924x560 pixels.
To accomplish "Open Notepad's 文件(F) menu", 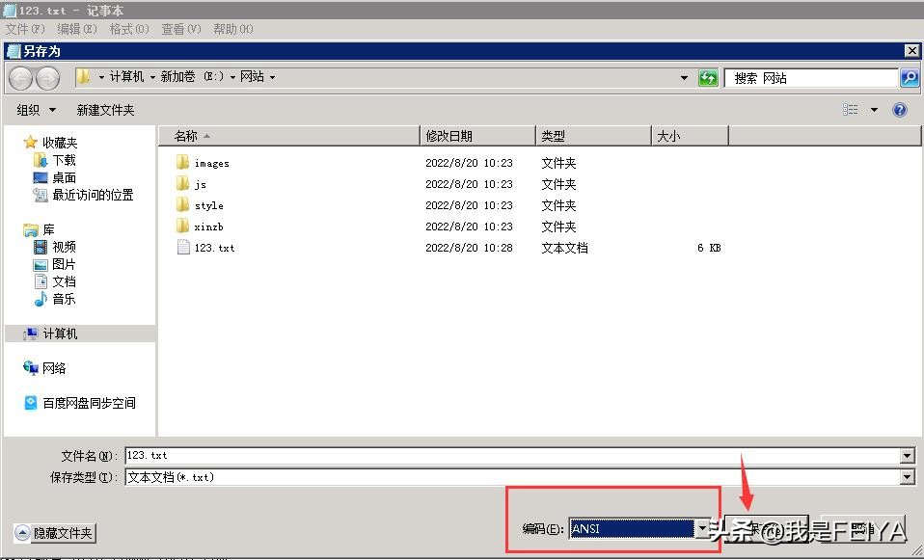I will pos(25,29).
